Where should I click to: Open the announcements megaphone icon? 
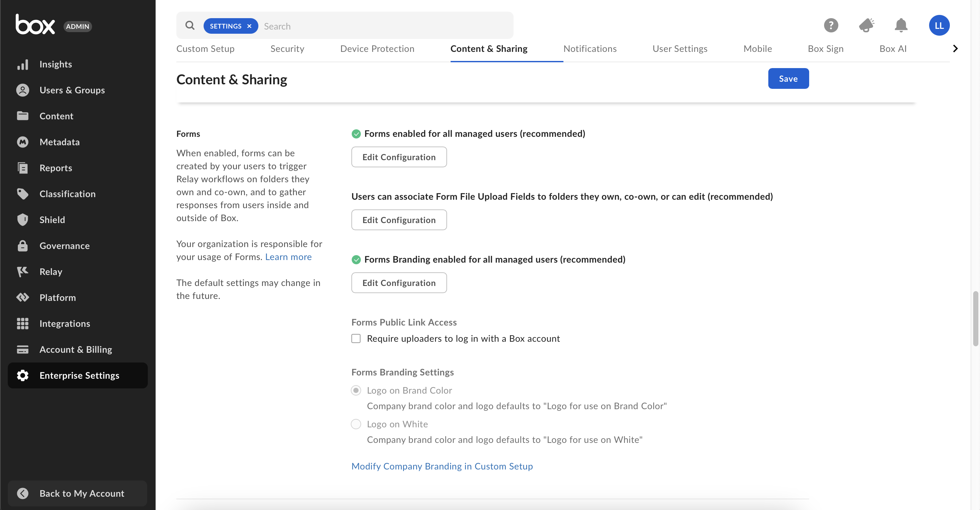coord(866,26)
